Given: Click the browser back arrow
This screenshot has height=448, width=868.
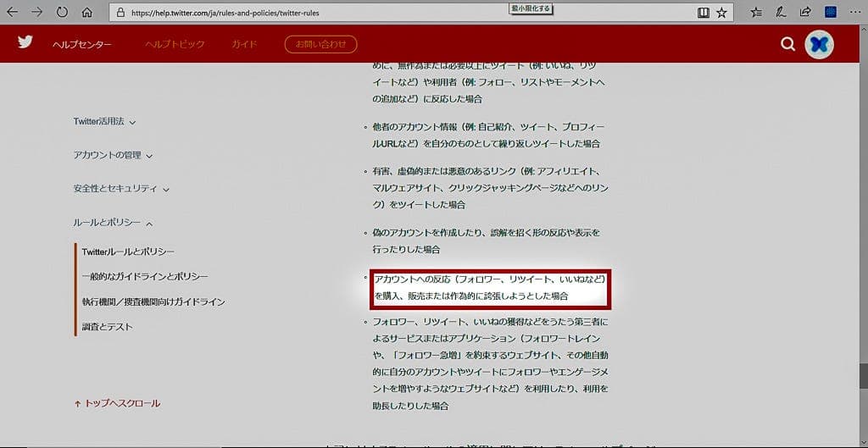Looking at the screenshot, I should pos(13,13).
